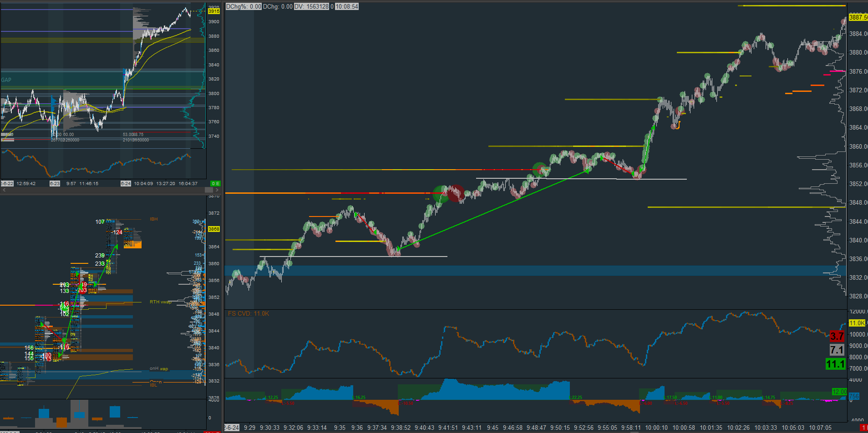This screenshot has height=433, width=868.
Task: Click the 9:29 time label on main chart
Action: point(249,428)
